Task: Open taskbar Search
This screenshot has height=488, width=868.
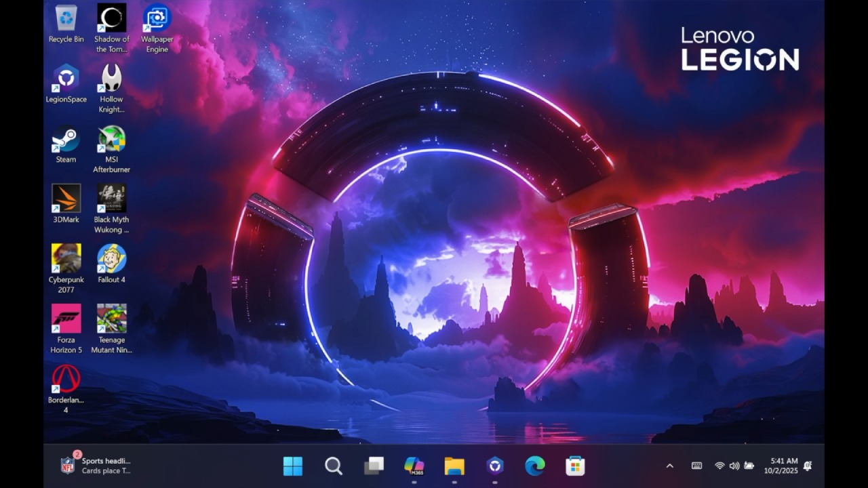Action: tap(333, 466)
